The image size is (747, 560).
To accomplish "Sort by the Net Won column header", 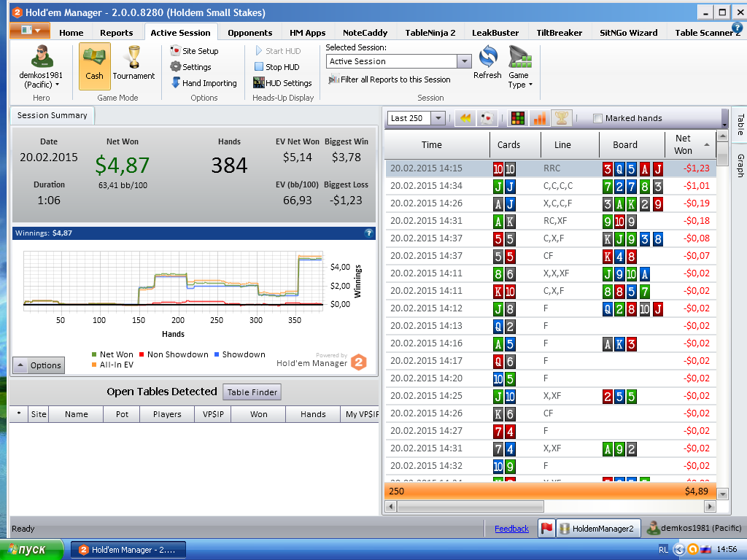I will [x=690, y=144].
